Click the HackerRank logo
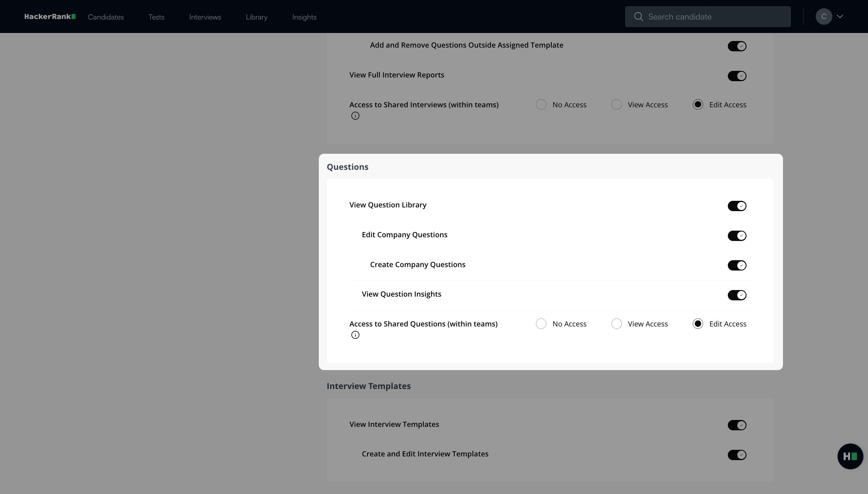The width and height of the screenshot is (868, 494). pyautogui.click(x=50, y=17)
